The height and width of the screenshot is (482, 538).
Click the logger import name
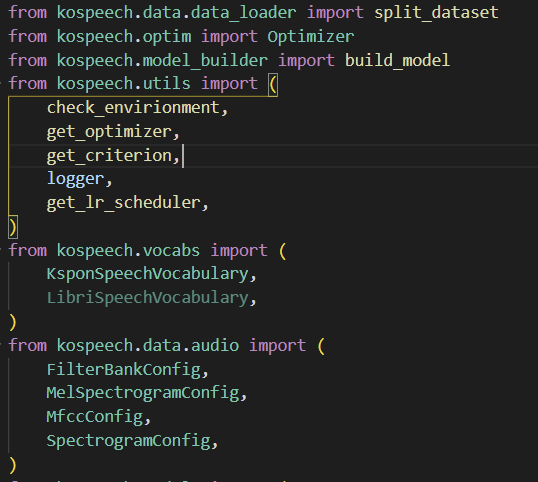coord(75,179)
